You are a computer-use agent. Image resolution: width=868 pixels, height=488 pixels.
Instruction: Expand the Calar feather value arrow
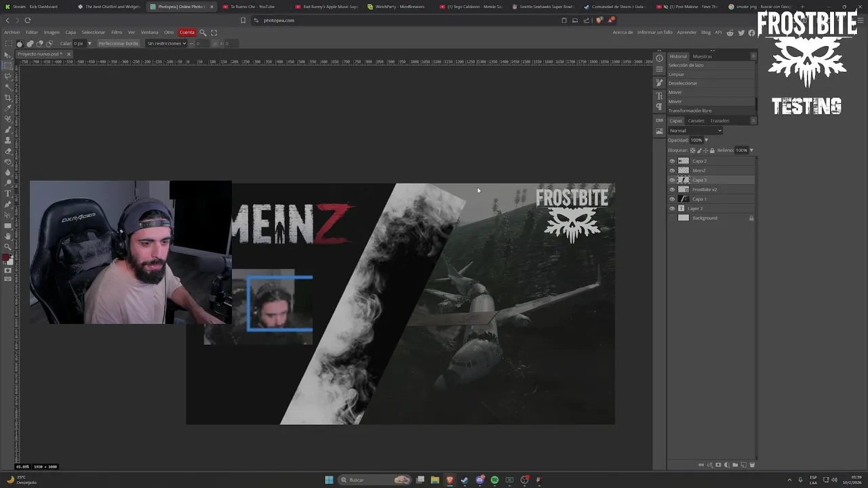pos(89,43)
